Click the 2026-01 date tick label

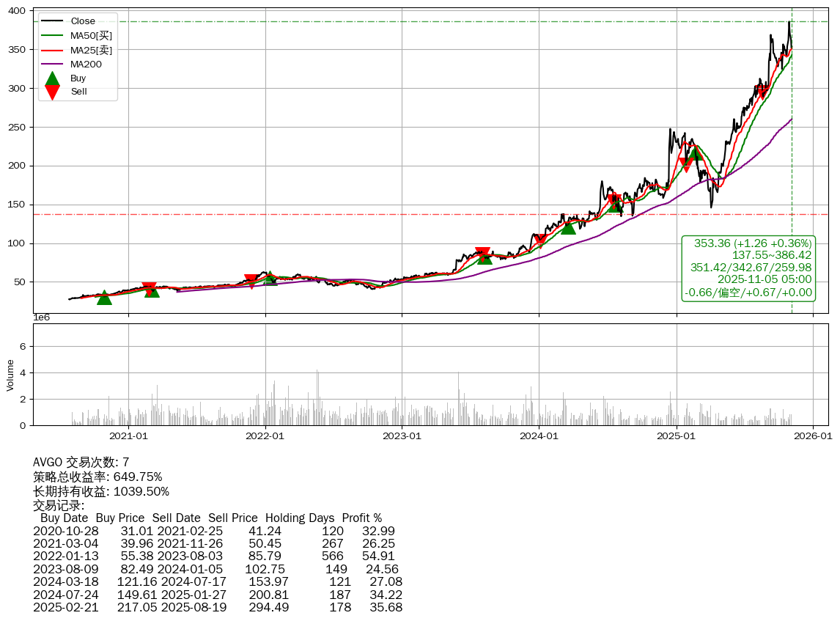point(812,436)
